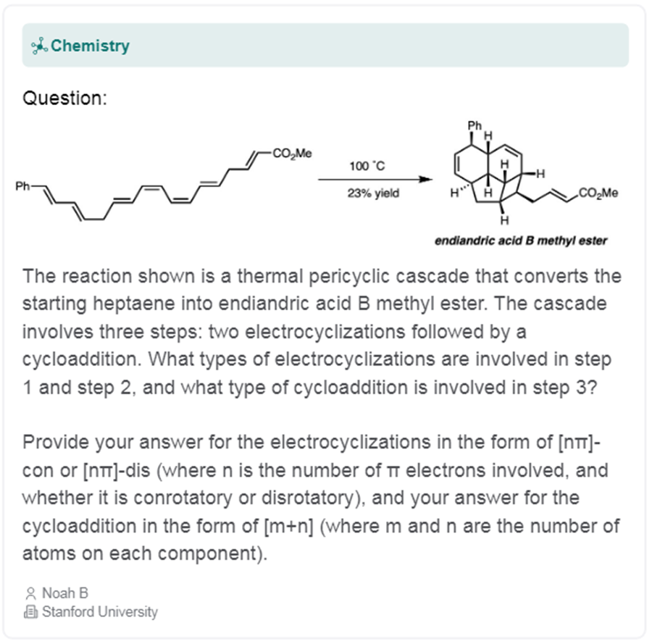This screenshot has width=652, height=644.
Task: Click the teal Chemistry header banner
Action: pyautogui.click(x=362, y=46)
